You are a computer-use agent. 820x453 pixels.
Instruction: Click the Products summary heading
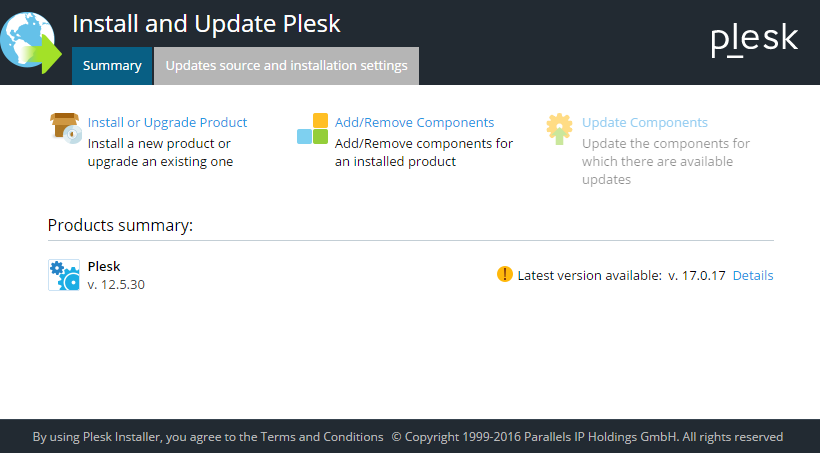coord(120,225)
